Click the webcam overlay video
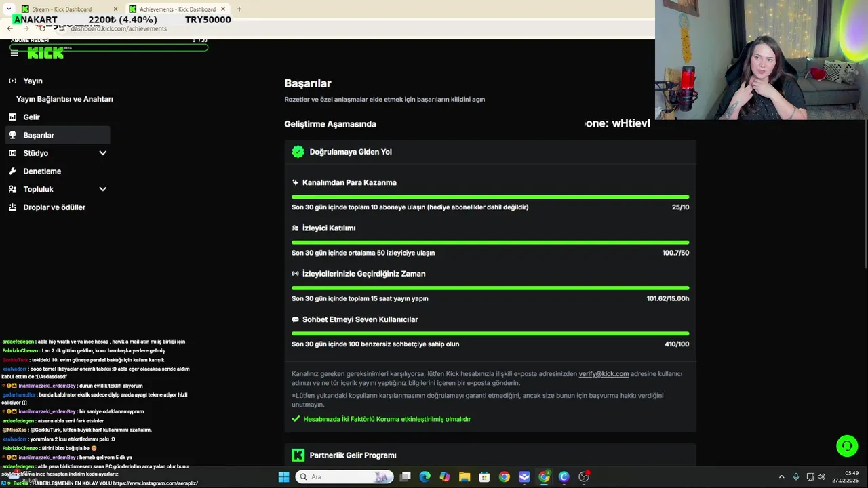 coord(762,60)
